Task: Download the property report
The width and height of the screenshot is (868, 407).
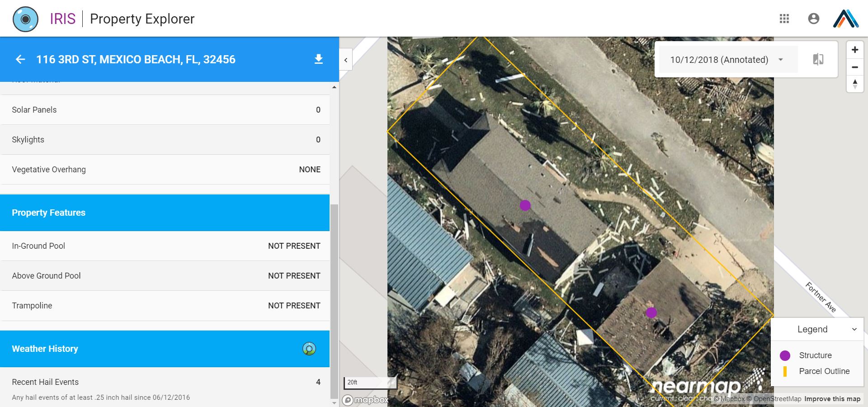Action: click(319, 59)
